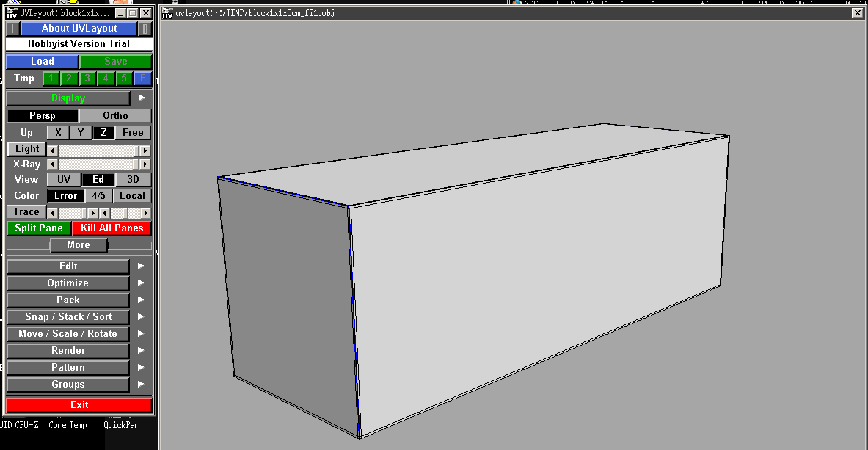
Task: Show more display options with More
Action: (79, 245)
